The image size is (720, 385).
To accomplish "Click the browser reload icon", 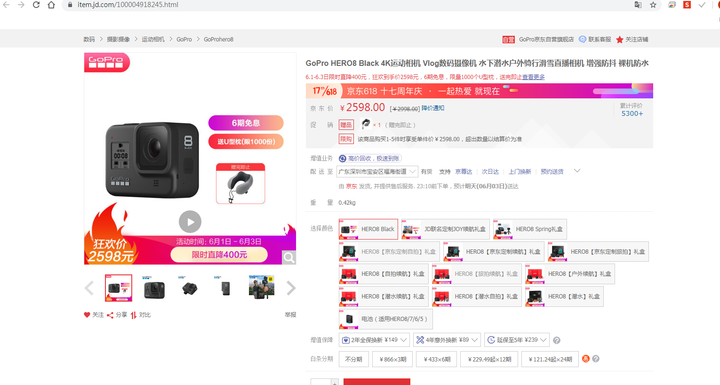I will (x=36, y=5).
